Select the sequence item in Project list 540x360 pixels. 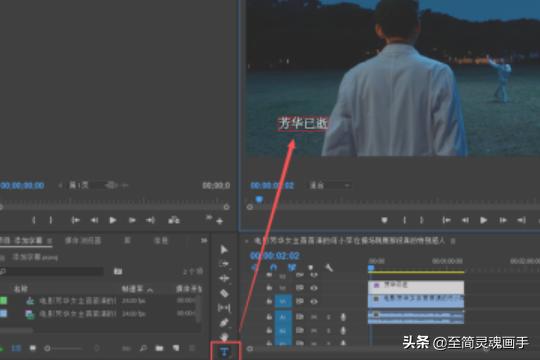[77, 301]
